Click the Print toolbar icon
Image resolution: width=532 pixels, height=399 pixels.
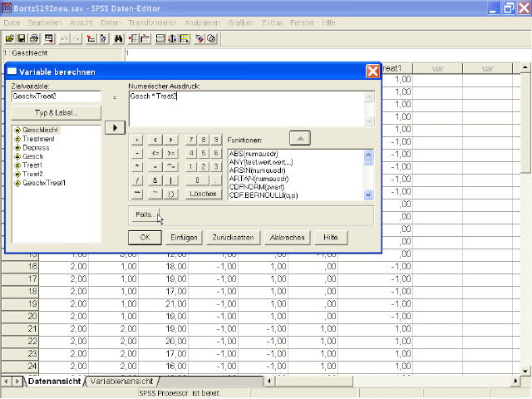pyautogui.click(x=35, y=38)
